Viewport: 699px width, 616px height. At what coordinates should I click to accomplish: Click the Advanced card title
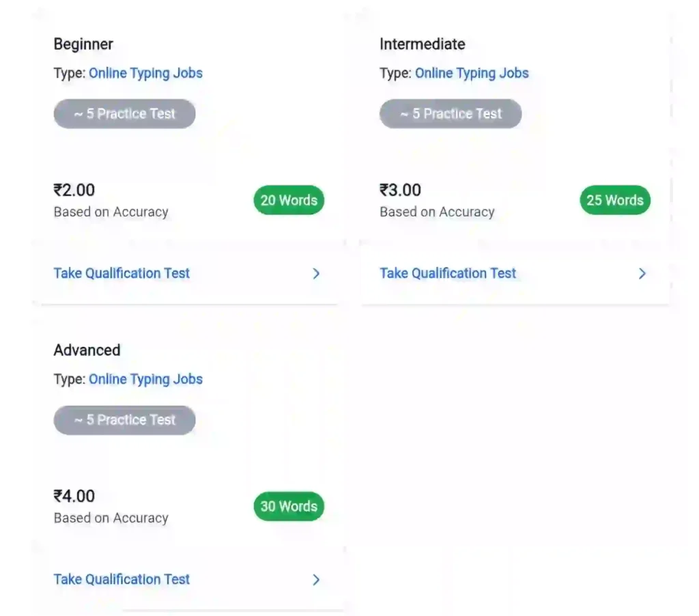(87, 350)
